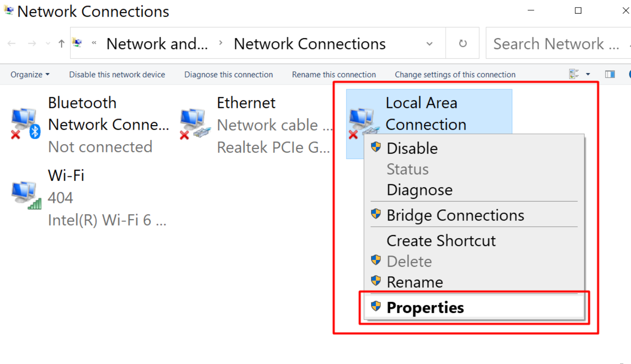Click the back navigation arrow
631x364 pixels.
(12, 44)
